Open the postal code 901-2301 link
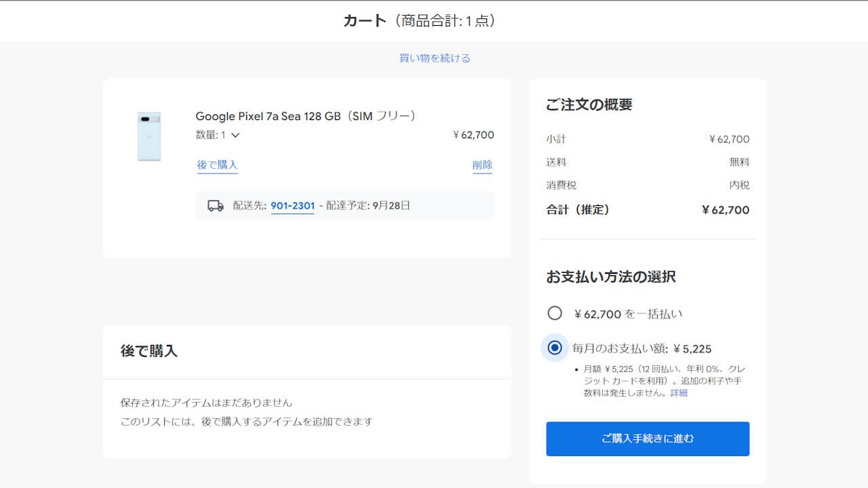 click(292, 205)
